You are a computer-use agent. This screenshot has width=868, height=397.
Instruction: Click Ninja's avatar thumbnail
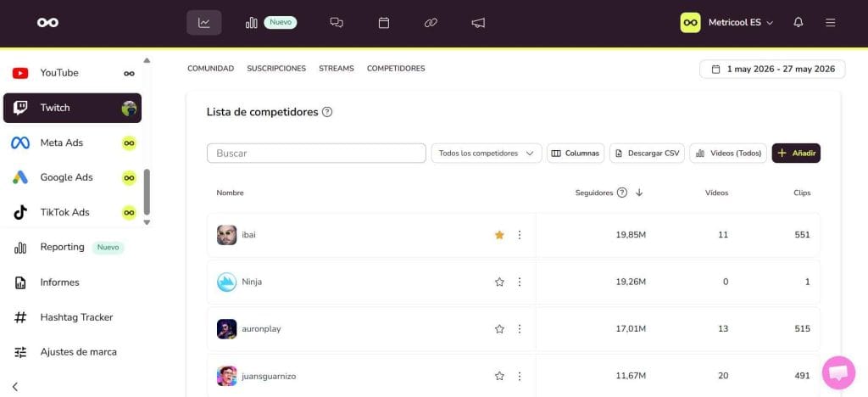tap(227, 282)
